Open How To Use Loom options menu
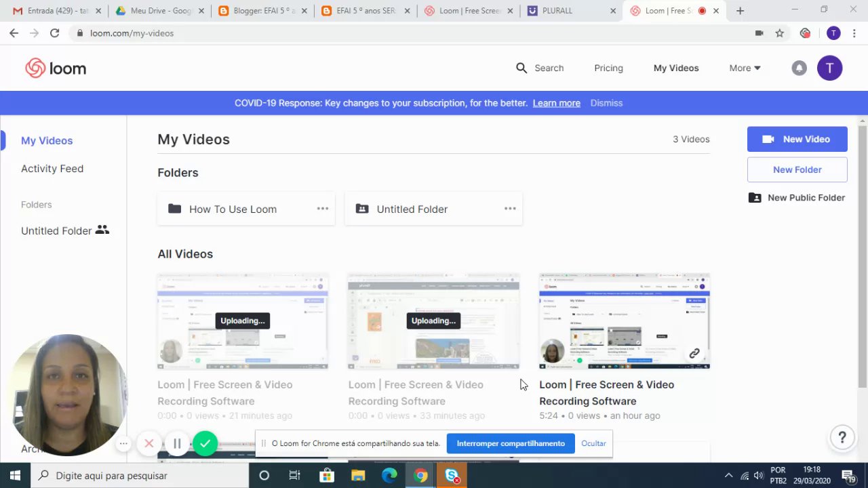Screen dimensions: 868x488 coord(323,209)
